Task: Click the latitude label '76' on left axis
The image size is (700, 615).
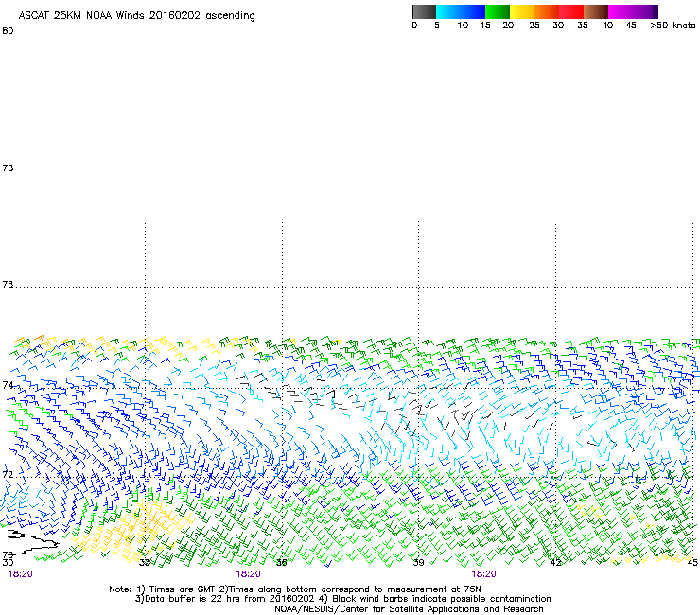Action: [8, 285]
